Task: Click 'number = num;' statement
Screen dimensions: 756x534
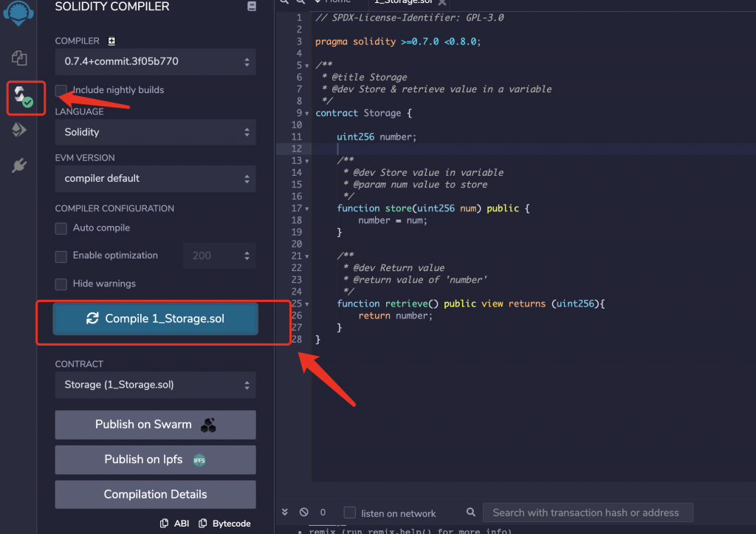Action: (393, 220)
